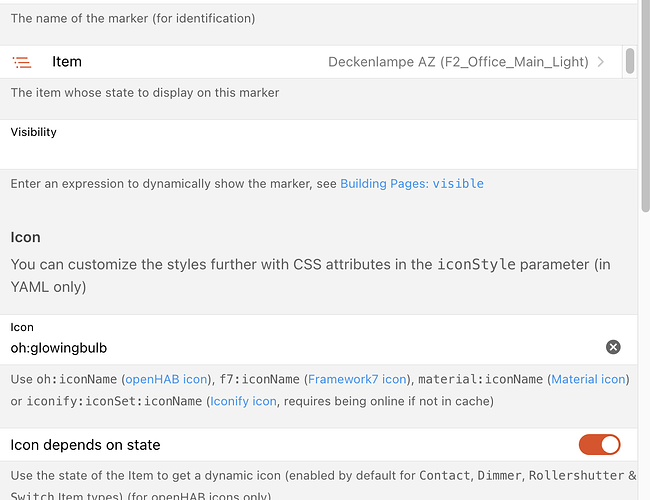Click the item description helper text
This screenshot has width=650, height=500.
145,92
